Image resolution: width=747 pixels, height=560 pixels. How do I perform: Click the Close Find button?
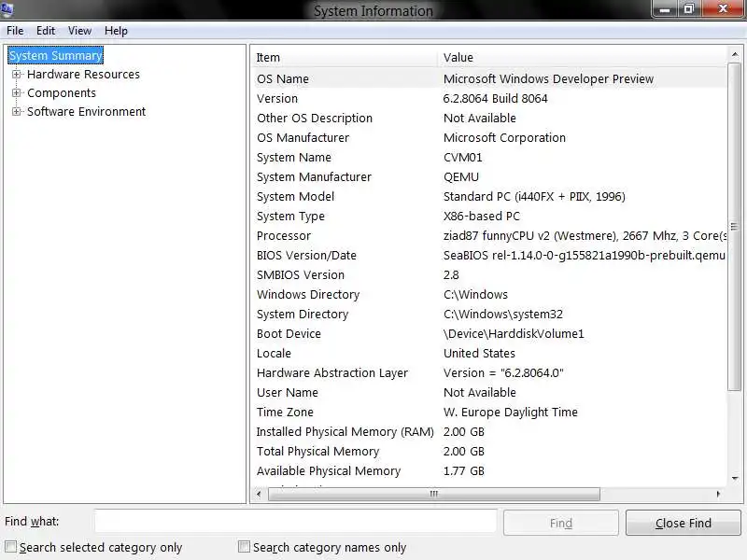(x=684, y=523)
